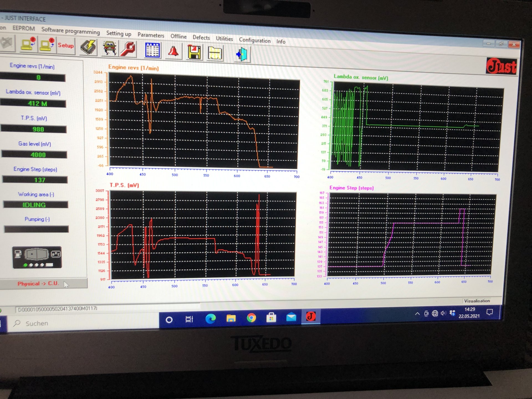The image size is (532, 399).
Task: Open the Software programming menu
Action: click(70, 31)
